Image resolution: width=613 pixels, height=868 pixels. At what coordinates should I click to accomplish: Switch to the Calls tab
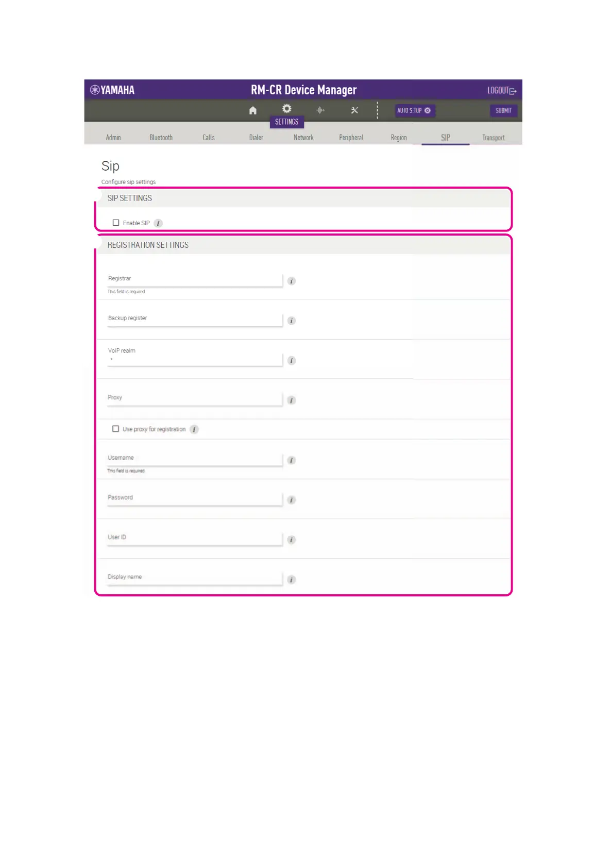(209, 138)
